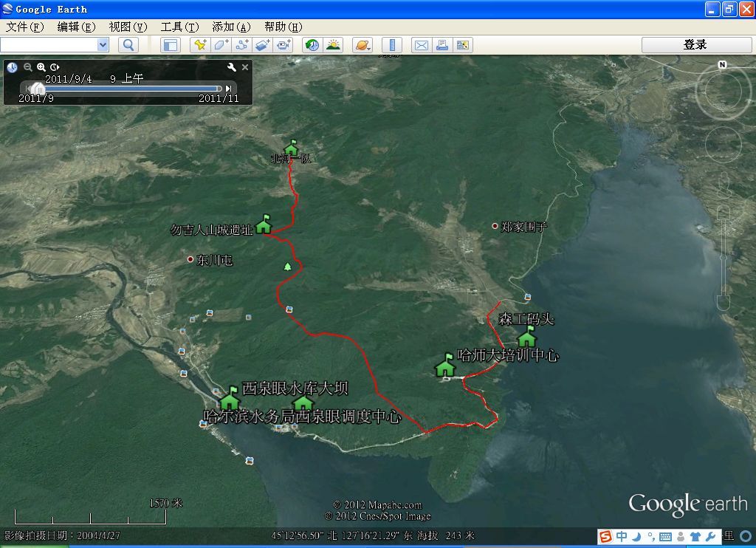Open the search box dropdown arrow
Screen dimensions: 756x548
pos(102,45)
